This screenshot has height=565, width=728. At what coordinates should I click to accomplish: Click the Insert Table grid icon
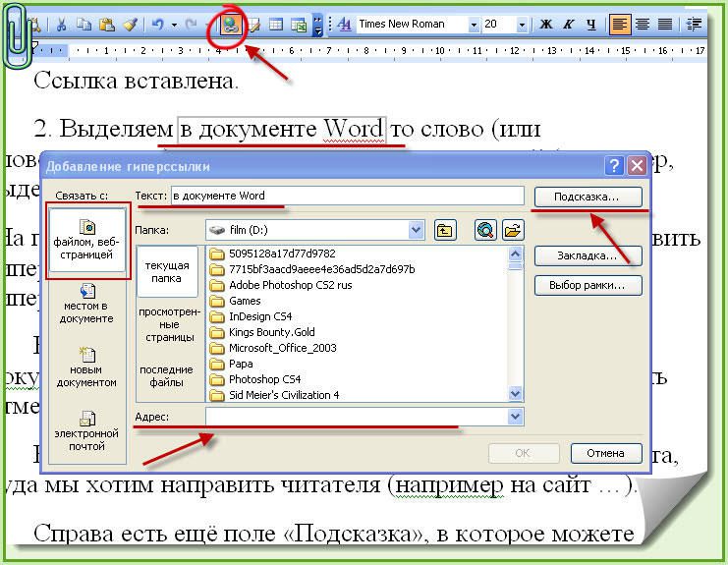(x=276, y=25)
